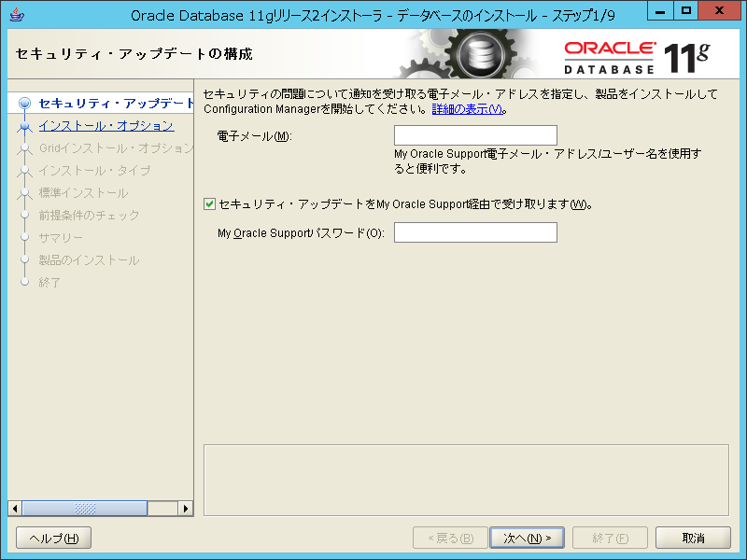The width and height of the screenshot is (747, 560).
Task: Uncheck セキュリティ・アップデートをMy Oracle Support経由 checkbox
Action: [x=209, y=204]
